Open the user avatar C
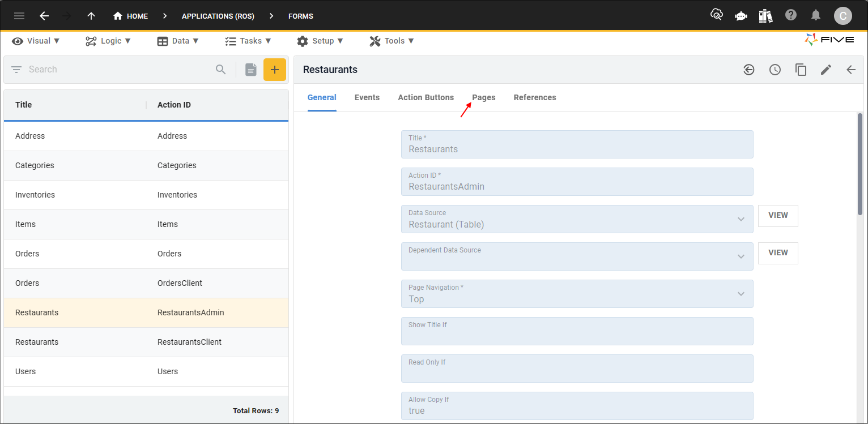 pyautogui.click(x=843, y=16)
